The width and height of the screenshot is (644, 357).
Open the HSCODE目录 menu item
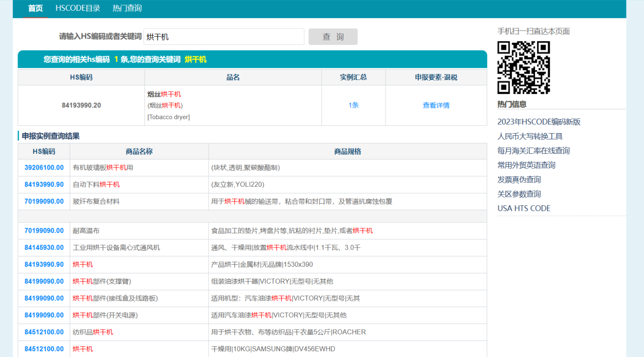[x=78, y=8]
